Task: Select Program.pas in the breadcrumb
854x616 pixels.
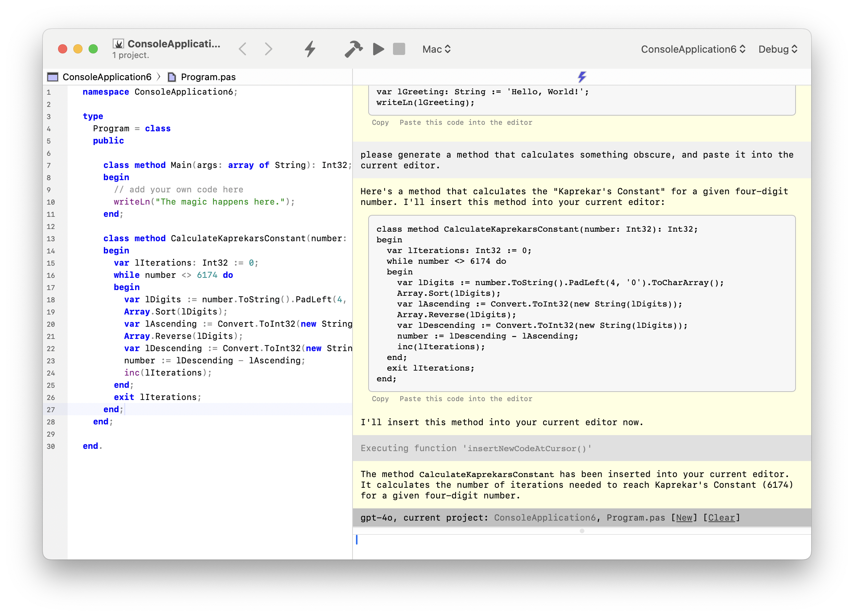Action: point(208,77)
